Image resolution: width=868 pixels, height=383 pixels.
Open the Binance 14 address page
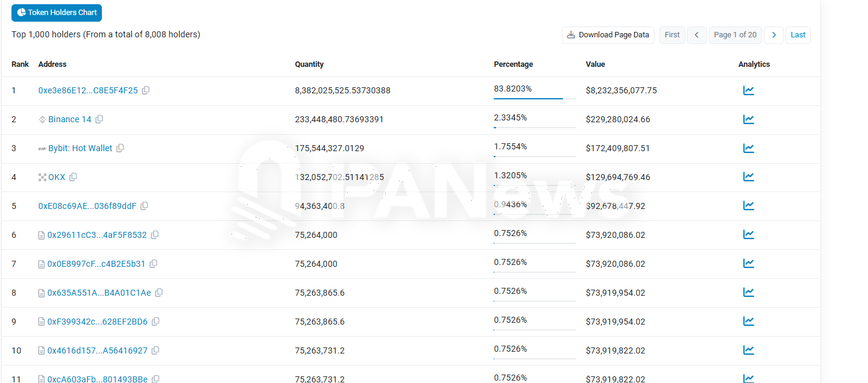[x=69, y=119]
